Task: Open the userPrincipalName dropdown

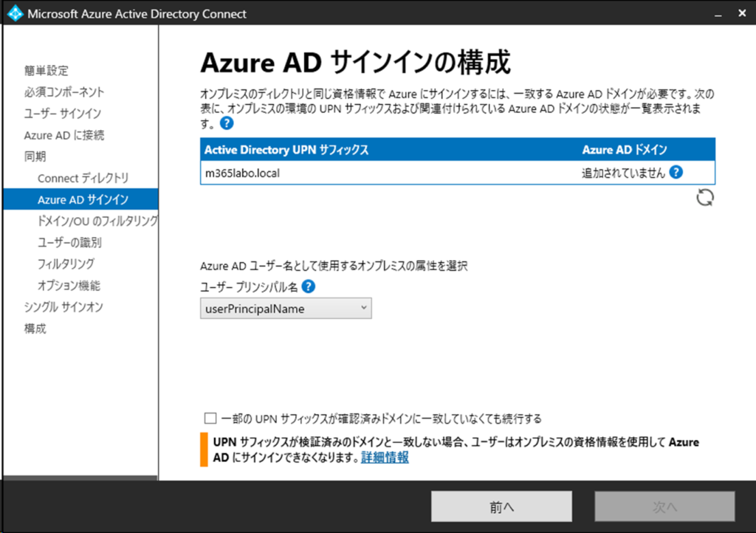Action: click(286, 309)
